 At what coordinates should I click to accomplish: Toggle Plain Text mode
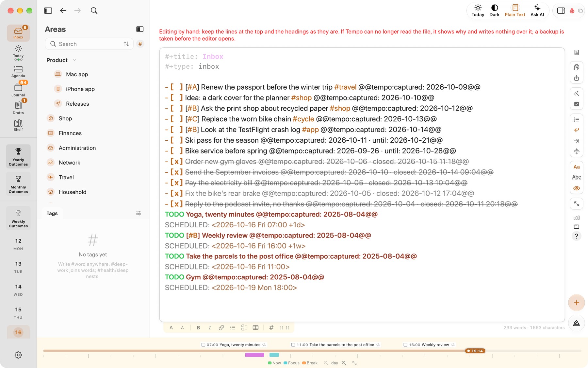coord(515,10)
